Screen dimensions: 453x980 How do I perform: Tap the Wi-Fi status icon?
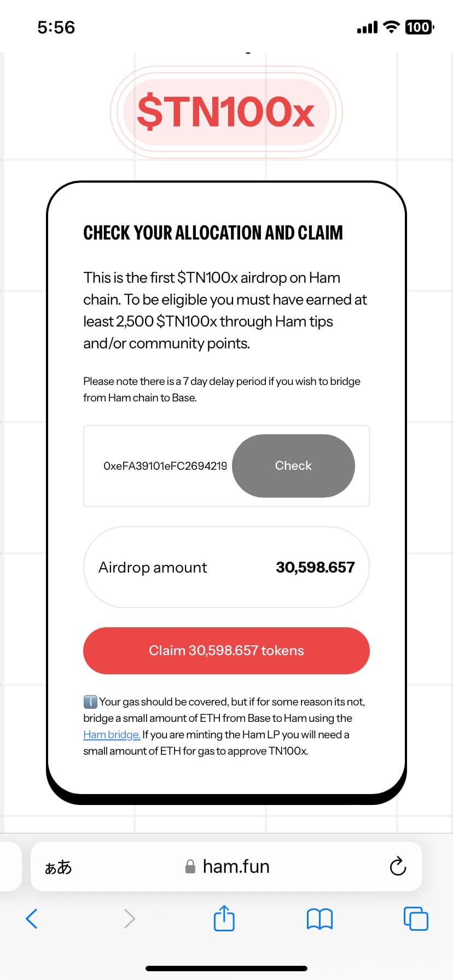(x=391, y=27)
